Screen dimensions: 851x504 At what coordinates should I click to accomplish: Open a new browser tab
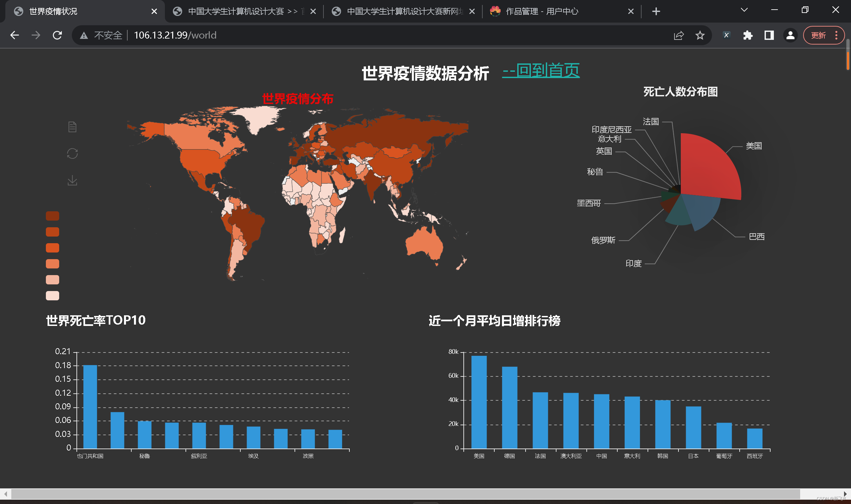(x=656, y=12)
